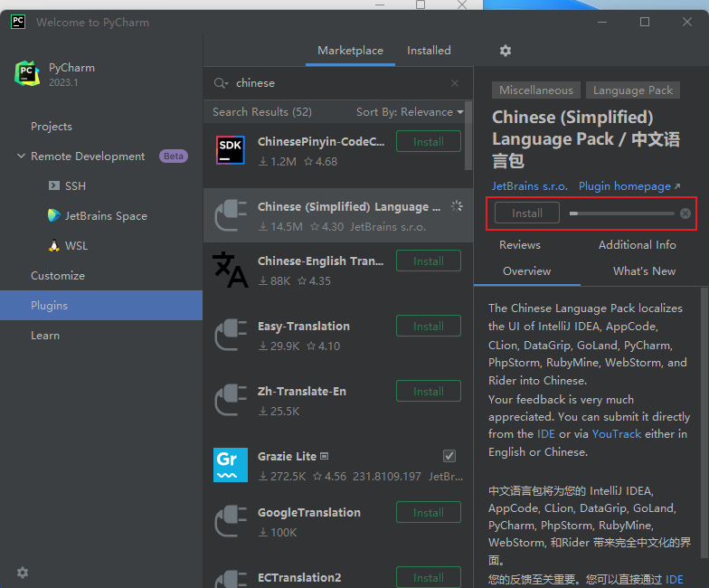Click the ChinesePinyin-CodeCompletion SDK plugin icon

coord(230,150)
